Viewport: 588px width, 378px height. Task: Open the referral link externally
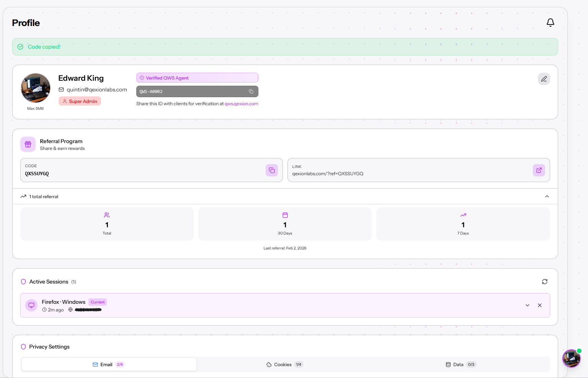(539, 170)
